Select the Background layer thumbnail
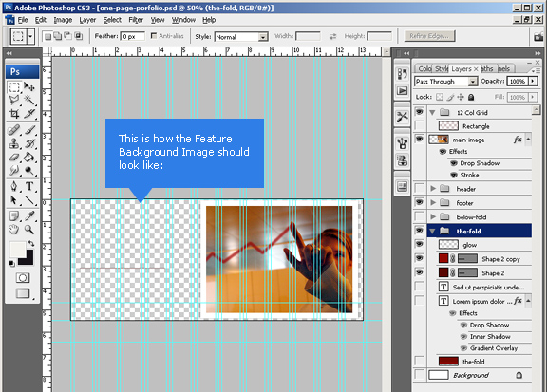The width and height of the screenshot is (547, 392). (439, 375)
